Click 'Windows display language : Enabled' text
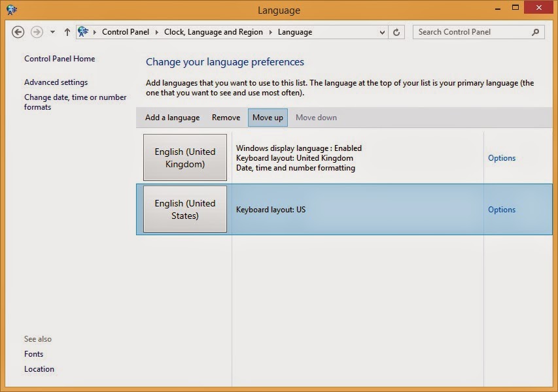 [x=298, y=148]
